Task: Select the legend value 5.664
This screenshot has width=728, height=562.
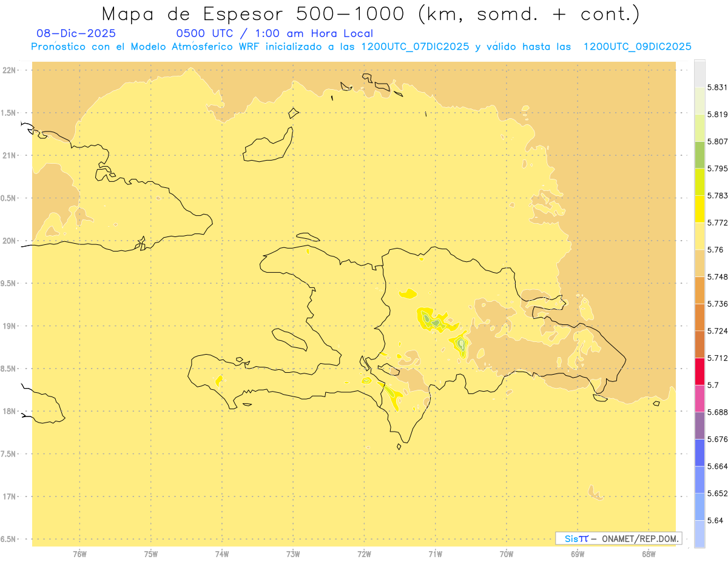Action: 718,466
